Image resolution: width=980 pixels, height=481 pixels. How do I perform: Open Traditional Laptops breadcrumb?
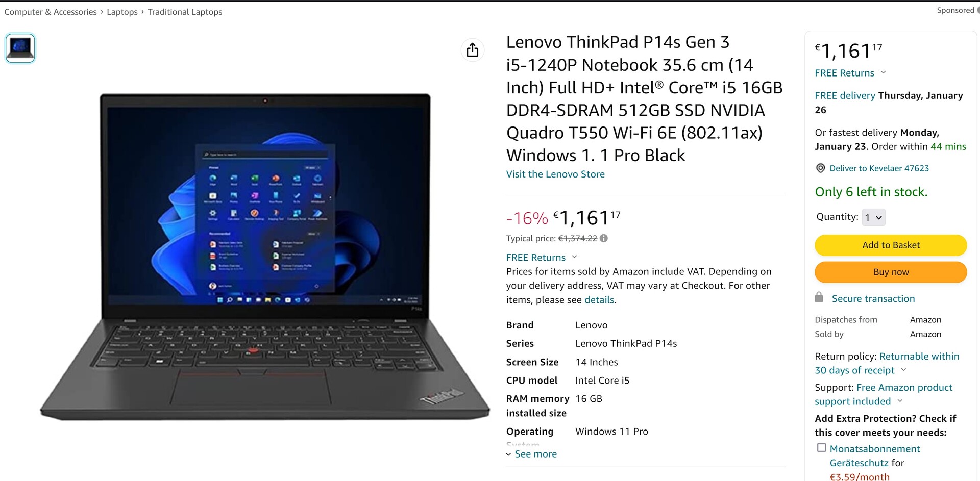tap(185, 12)
